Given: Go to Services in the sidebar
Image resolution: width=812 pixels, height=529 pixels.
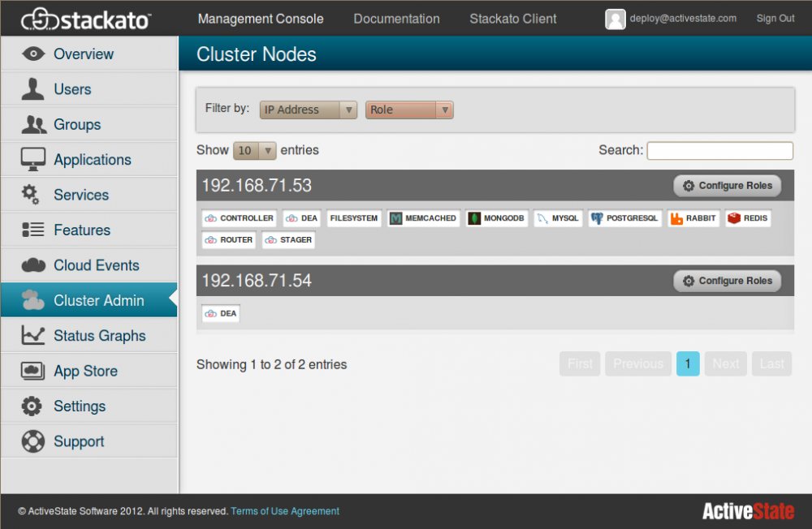Looking at the screenshot, I should click(x=89, y=195).
